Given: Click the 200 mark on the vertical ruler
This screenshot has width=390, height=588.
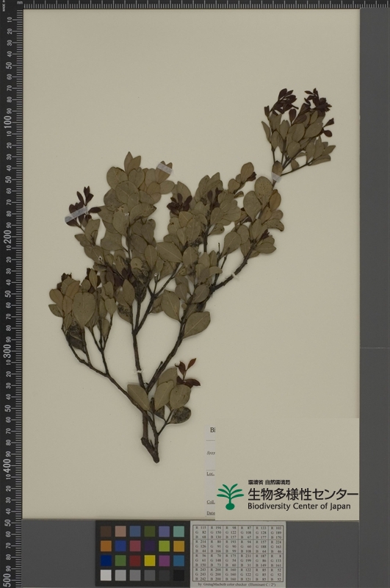Looking at the screenshot, I should point(8,237).
